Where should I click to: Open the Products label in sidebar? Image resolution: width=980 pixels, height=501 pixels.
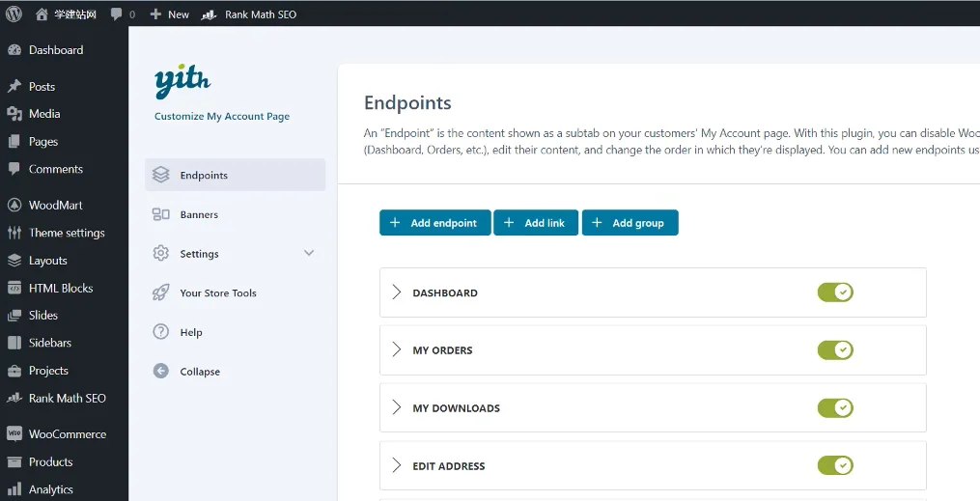click(50, 461)
